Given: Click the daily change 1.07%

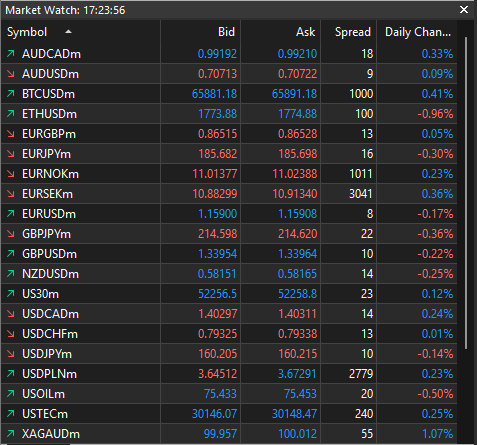Looking at the screenshot, I should [437, 434].
